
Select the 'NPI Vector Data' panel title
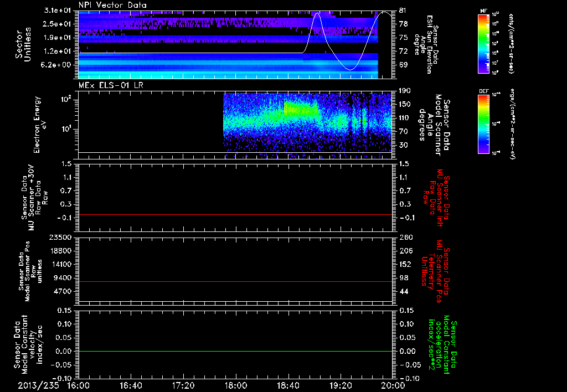click(x=112, y=5)
